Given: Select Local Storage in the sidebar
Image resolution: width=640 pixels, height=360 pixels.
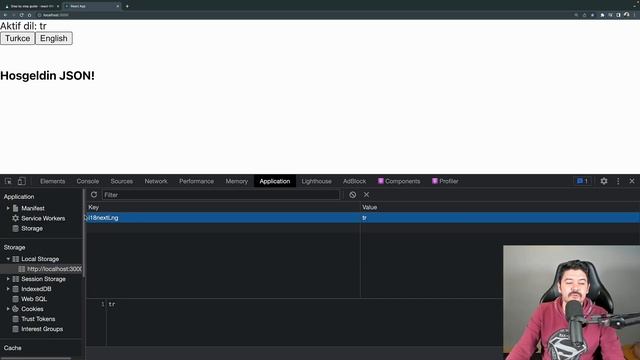Looking at the screenshot, I should [40, 259].
